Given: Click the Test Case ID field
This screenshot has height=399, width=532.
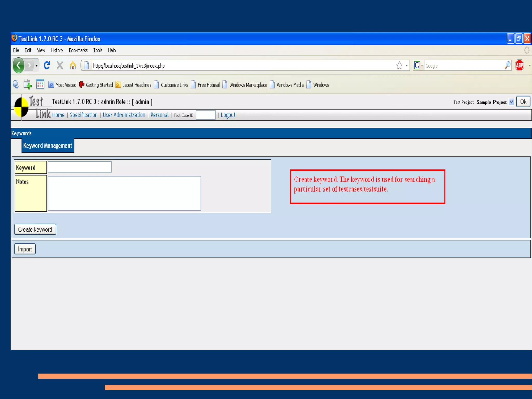Looking at the screenshot, I should coord(205,115).
